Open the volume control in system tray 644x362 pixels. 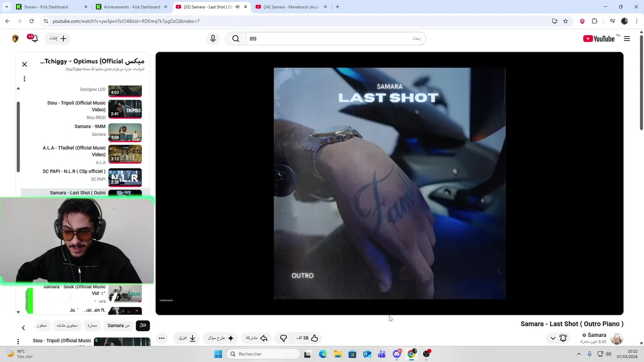[609, 354]
